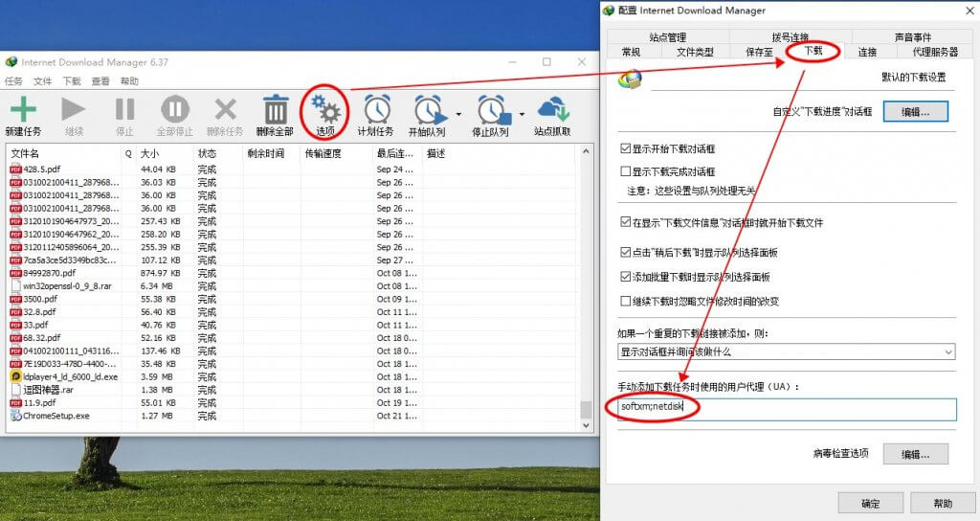The width and height of the screenshot is (980, 521).
Task: Click the 删除任务 X icon
Action: click(225, 109)
